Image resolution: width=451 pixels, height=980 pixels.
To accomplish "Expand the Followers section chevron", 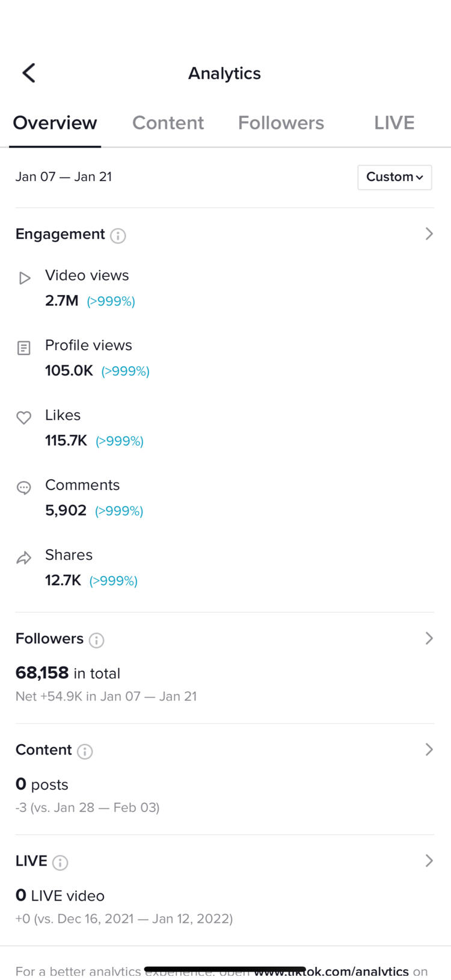I will (x=429, y=638).
